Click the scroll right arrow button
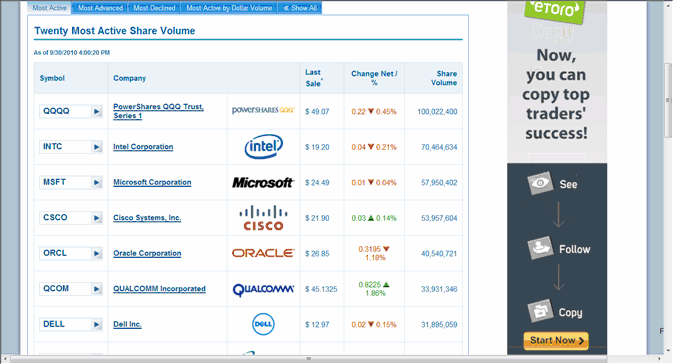This screenshot has height=364, width=673. coord(660,359)
